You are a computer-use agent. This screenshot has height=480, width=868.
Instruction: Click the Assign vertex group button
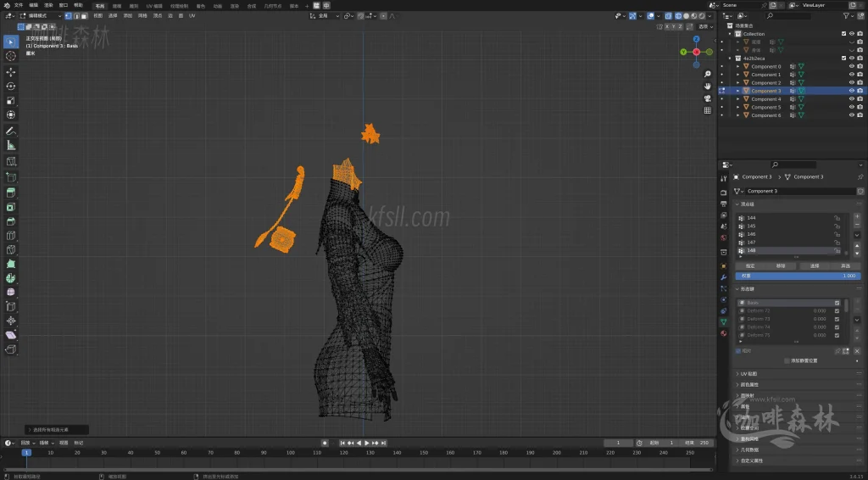click(x=750, y=266)
